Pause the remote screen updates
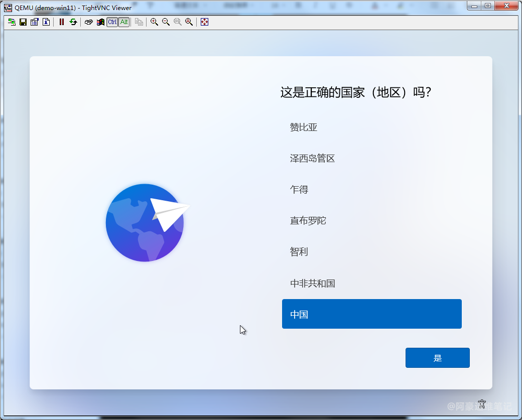Image resolution: width=522 pixels, height=420 pixels. tap(61, 22)
